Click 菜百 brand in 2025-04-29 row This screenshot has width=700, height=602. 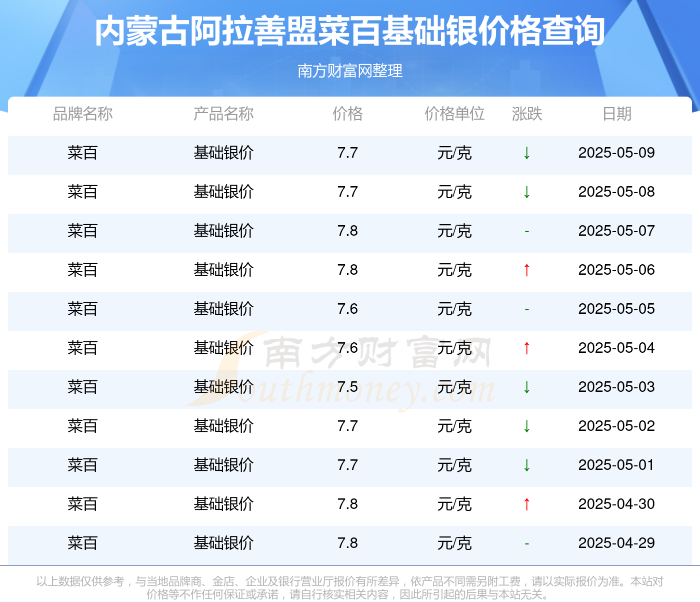[x=82, y=543]
